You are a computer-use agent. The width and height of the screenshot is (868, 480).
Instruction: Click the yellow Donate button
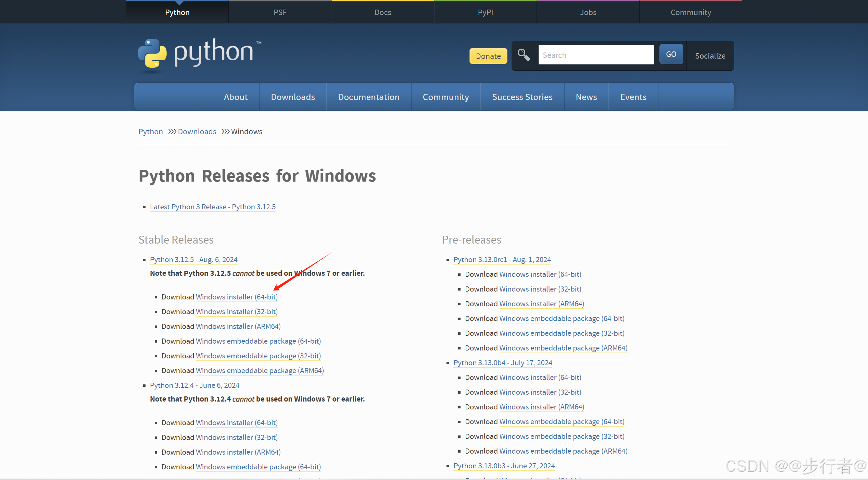click(x=488, y=56)
